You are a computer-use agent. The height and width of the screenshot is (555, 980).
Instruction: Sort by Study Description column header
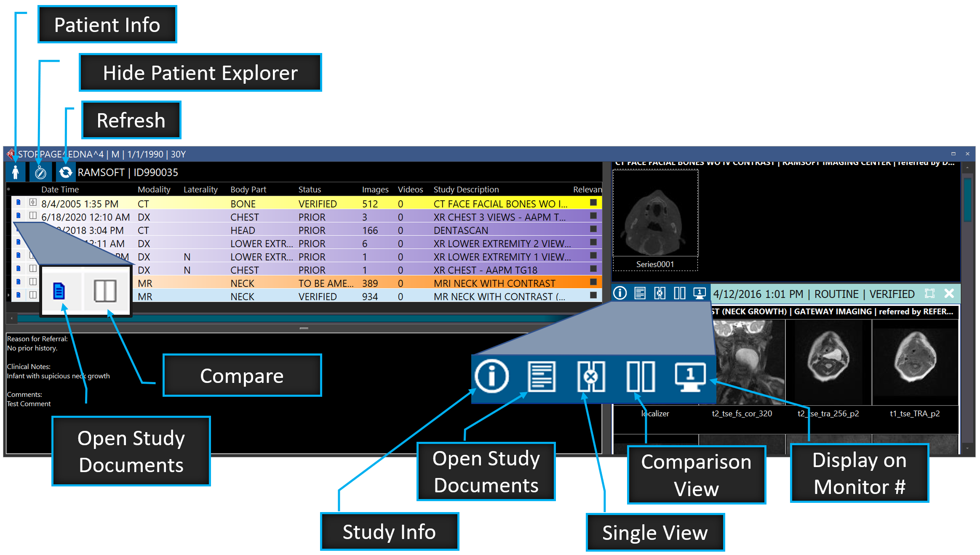pos(466,189)
